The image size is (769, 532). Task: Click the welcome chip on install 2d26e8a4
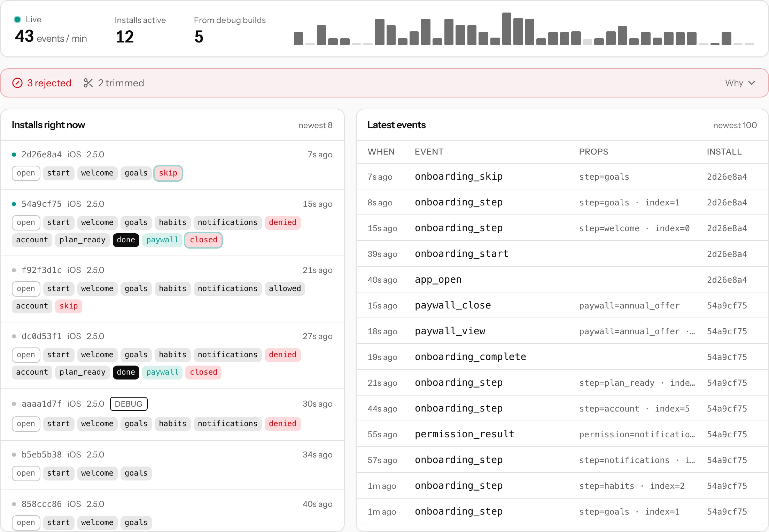click(x=97, y=173)
